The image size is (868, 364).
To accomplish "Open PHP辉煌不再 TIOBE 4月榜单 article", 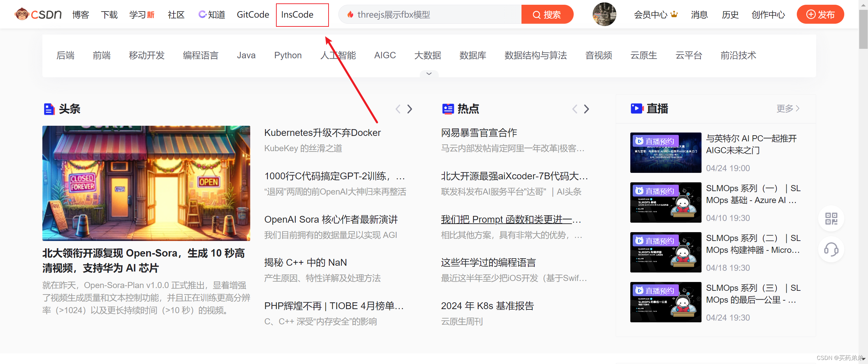I will click(x=334, y=306).
